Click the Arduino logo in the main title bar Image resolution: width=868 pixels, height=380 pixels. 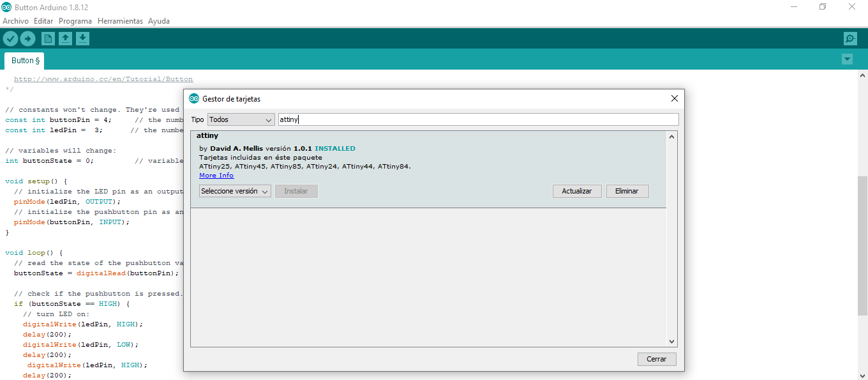point(6,6)
